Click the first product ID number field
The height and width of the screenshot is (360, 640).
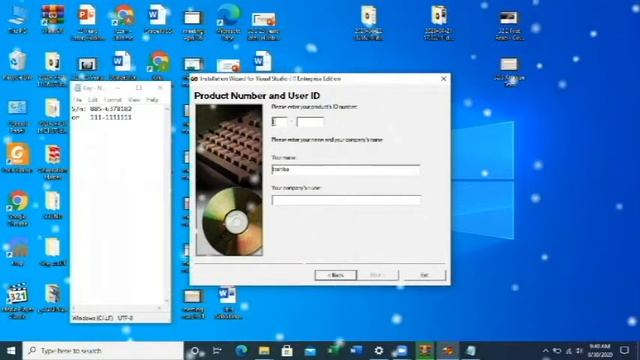[280, 122]
